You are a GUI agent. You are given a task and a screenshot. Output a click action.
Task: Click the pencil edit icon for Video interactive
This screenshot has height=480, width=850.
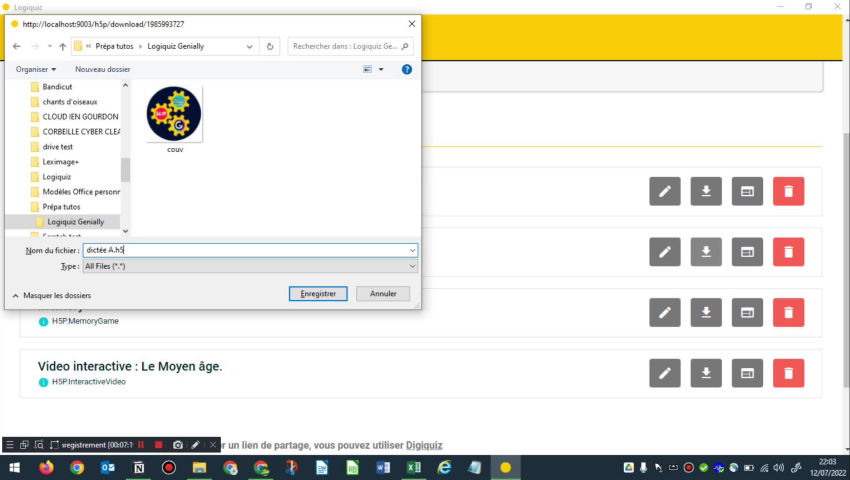tap(664, 374)
